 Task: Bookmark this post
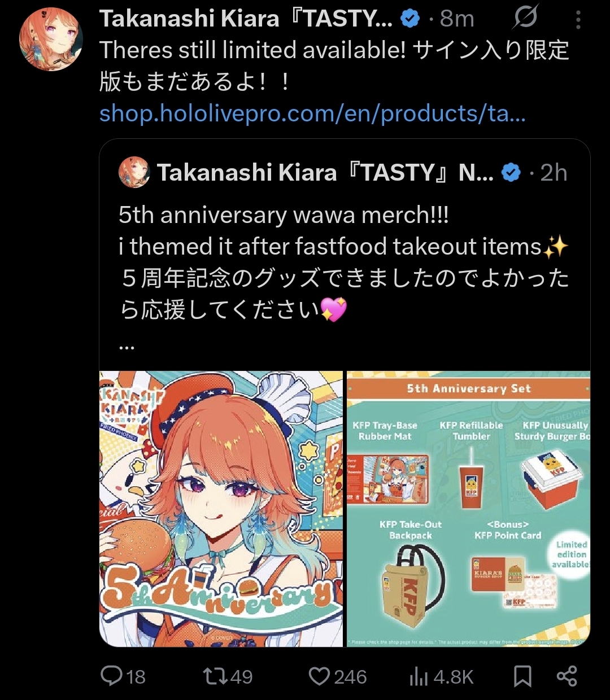click(522, 676)
